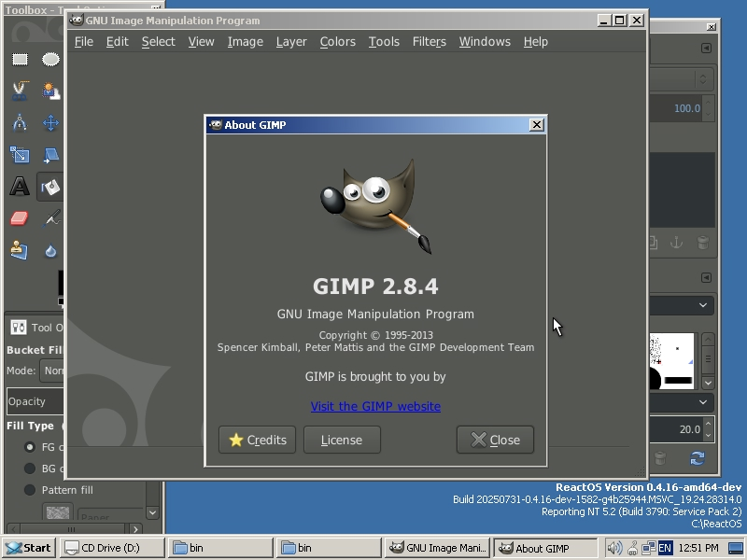This screenshot has height=560, width=747.
Task: Open the Start menu on the taskbar
Action: pos(27,547)
